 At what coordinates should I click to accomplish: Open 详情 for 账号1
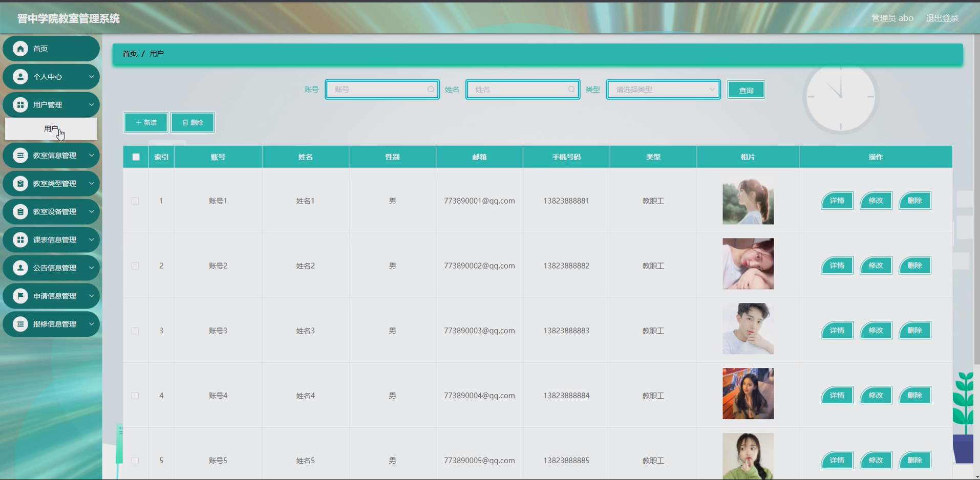point(837,201)
